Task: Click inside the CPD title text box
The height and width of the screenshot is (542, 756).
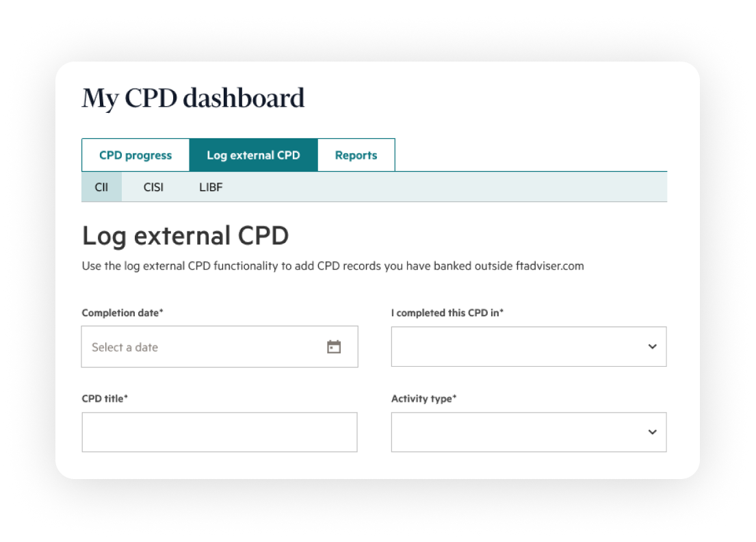Action: tap(219, 432)
